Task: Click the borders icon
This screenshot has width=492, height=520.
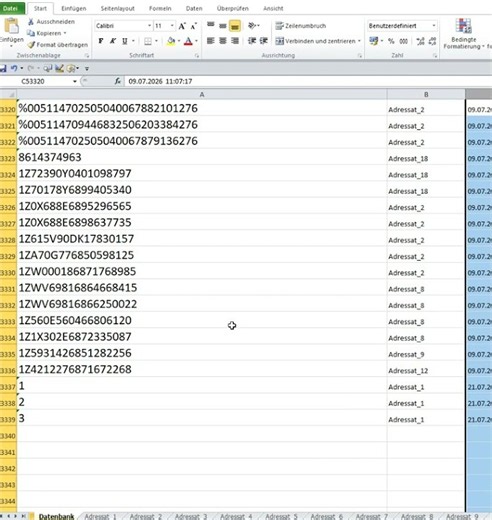Action: 148,41
